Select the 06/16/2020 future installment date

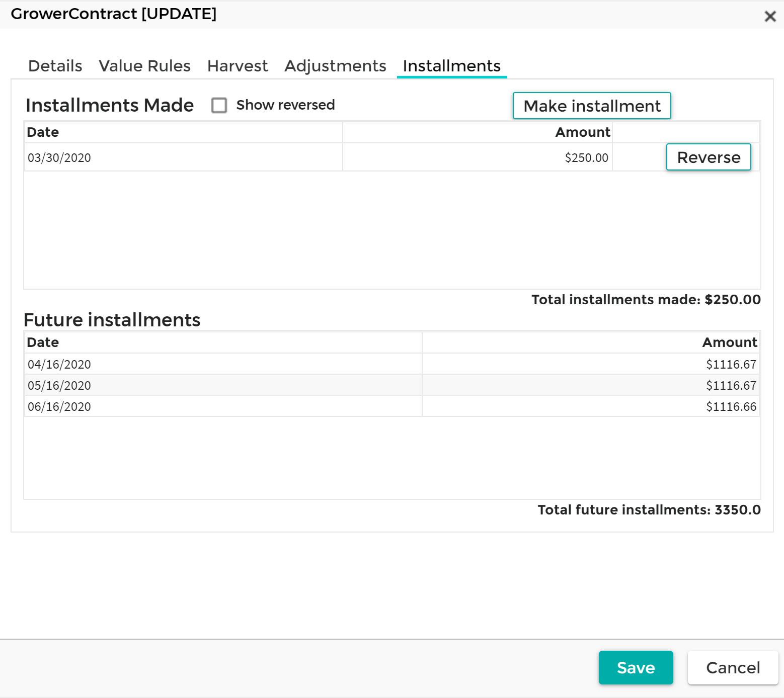click(x=223, y=406)
